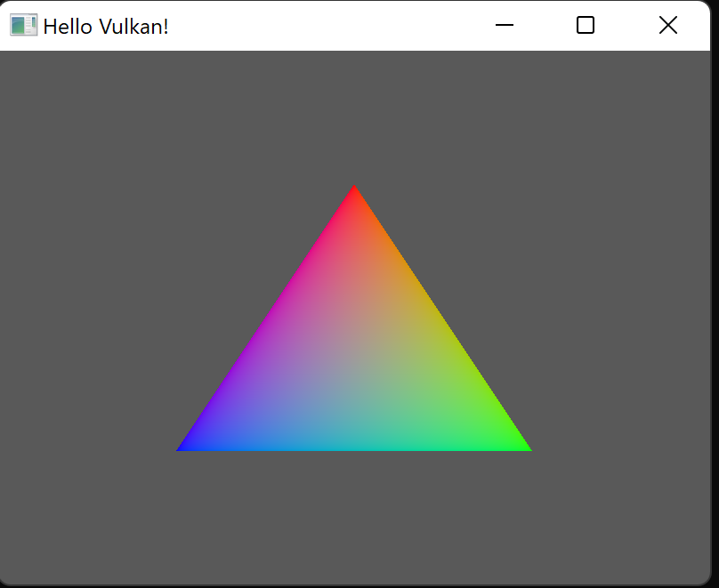Minimize the Hello Vulkan! window
Image resolution: width=719 pixels, height=588 pixels.
(x=505, y=25)
